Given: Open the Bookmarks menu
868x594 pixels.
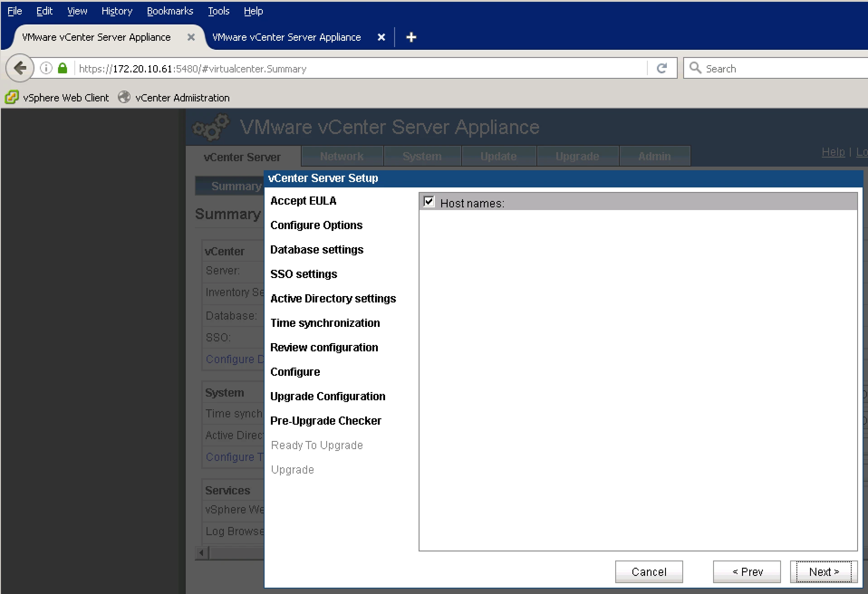Looking at the screenshot, I should pos(170,11).
